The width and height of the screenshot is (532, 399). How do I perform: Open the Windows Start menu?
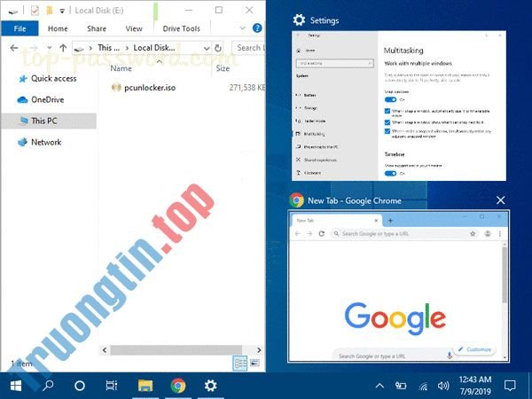pyautogui.click(x=16, y=386)
